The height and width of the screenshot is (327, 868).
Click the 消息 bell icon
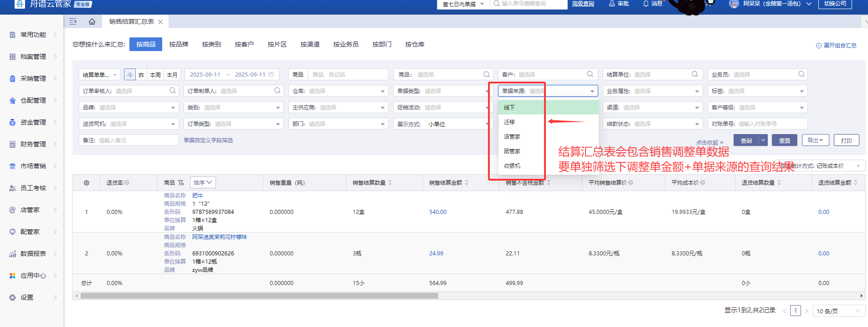point(646,4)
